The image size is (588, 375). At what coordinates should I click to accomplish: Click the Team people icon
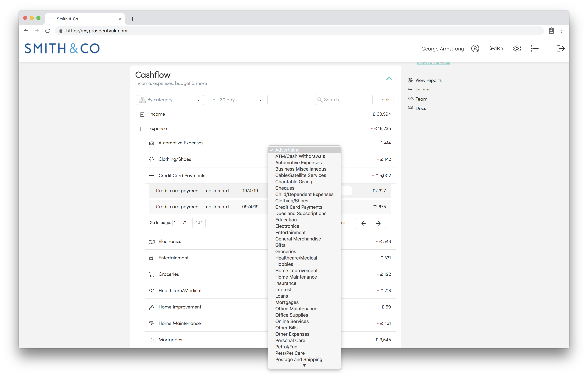coord(410,99)
